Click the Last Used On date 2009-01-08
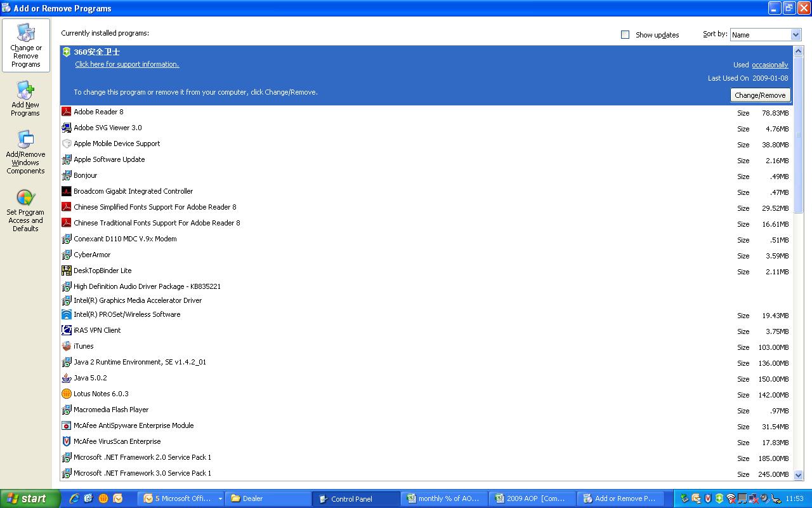This screenshot has height=508, width=812. pos(770,78)
